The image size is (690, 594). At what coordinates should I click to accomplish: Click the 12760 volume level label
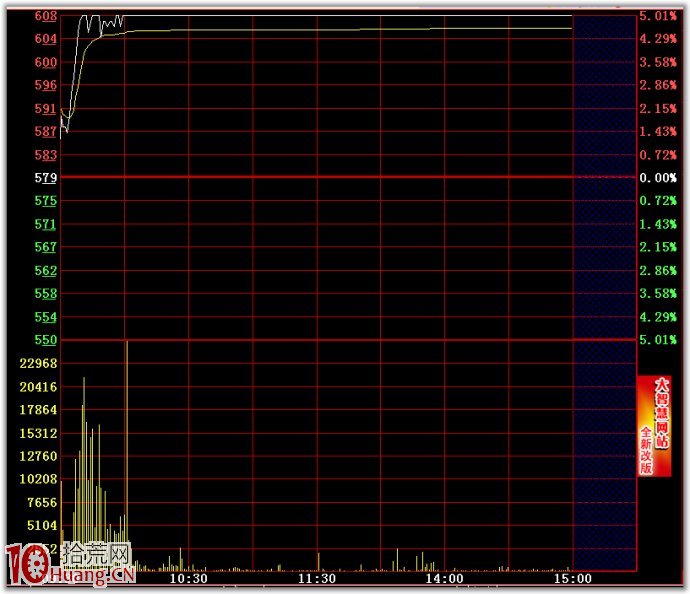coord(39,456)
